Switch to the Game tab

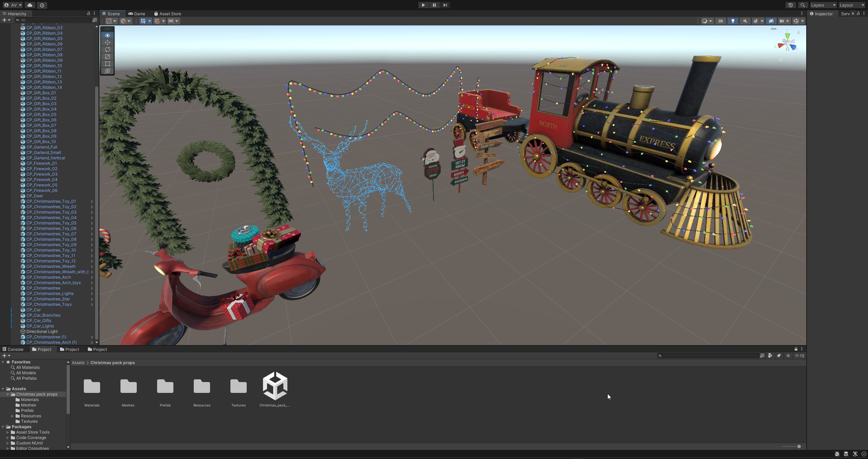[137, 14]
